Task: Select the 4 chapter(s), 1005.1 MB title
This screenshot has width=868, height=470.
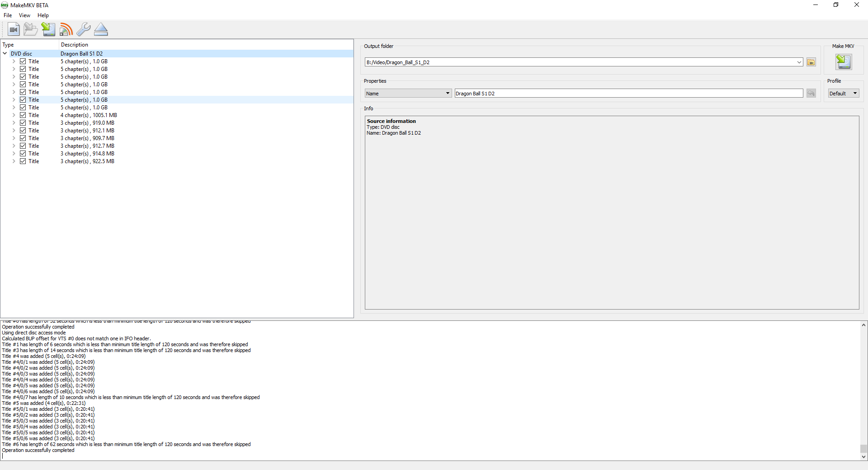Action: (x=89, y=115)
